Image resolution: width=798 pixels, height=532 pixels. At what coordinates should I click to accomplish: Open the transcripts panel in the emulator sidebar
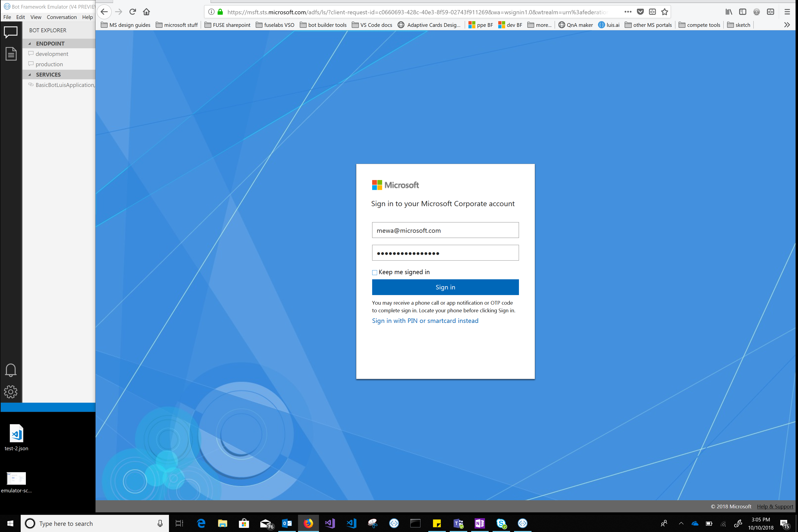(x=11, y=54)
